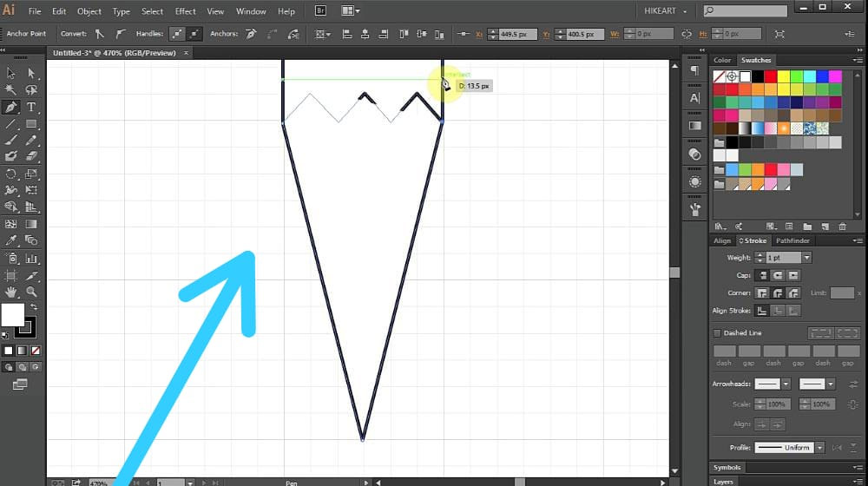Expand the Symbols panel

click(x=727, y=467)
